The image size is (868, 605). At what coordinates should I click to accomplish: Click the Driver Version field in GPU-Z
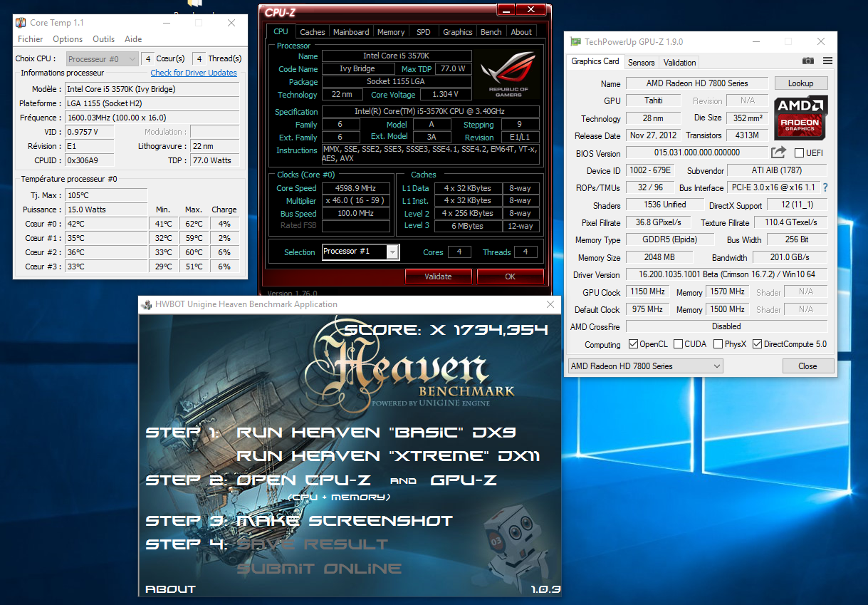point(726,275)
